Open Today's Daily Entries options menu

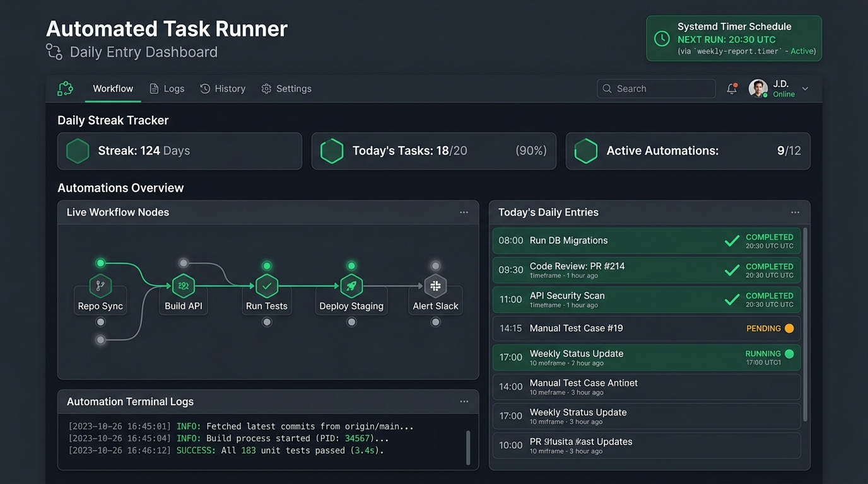pyautogui.click(x=795, y=212)
